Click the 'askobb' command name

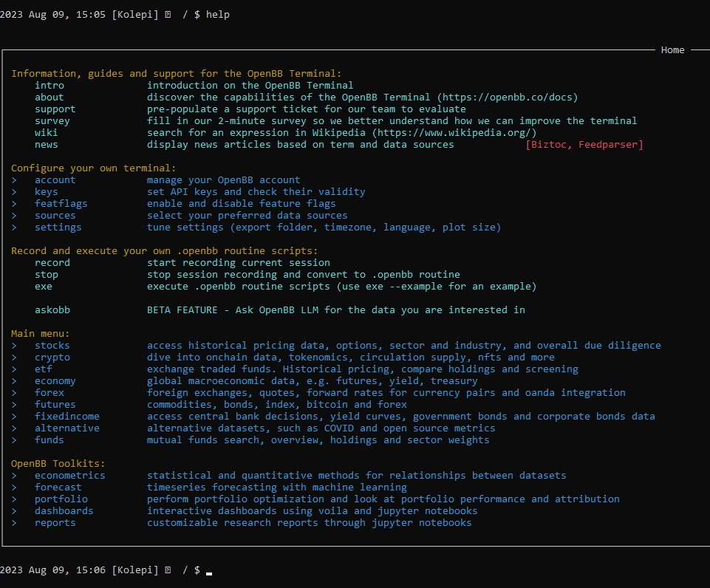(x=52, y=310)
